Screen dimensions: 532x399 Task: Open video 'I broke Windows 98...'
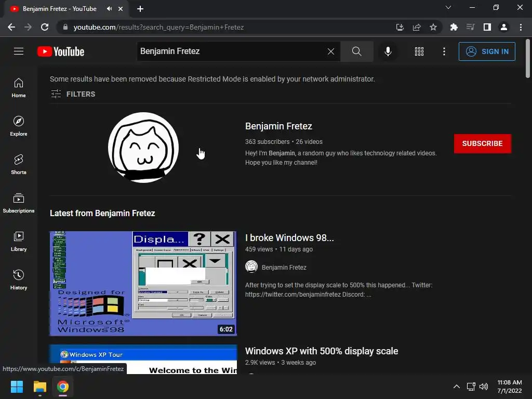point(289,238)
